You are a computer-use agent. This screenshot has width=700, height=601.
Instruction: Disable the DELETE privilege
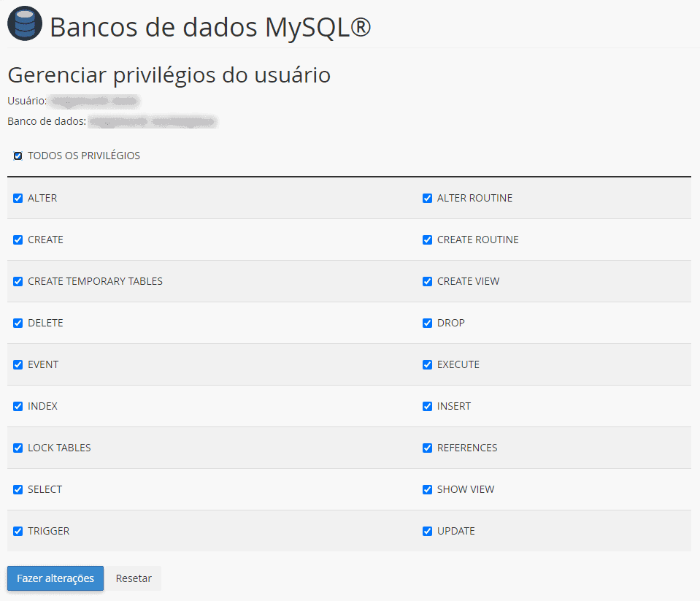click(x=18, y=323)
